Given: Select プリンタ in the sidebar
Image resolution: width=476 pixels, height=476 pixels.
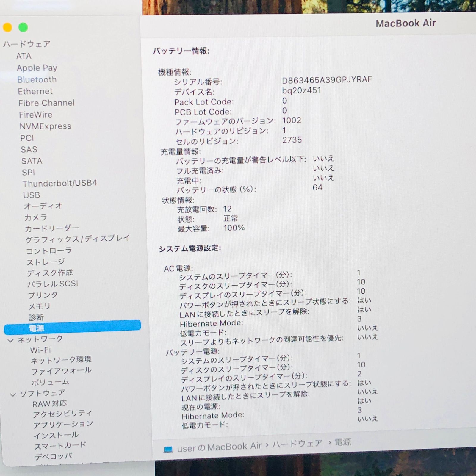Looking at the screenshot, I should [43, 295].
